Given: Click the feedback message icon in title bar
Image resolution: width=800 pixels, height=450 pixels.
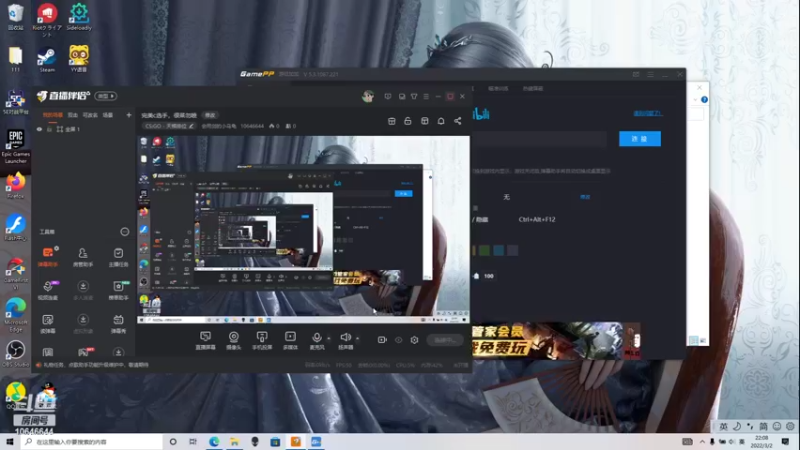Looking at the screenshot, I should coord(388,96).
